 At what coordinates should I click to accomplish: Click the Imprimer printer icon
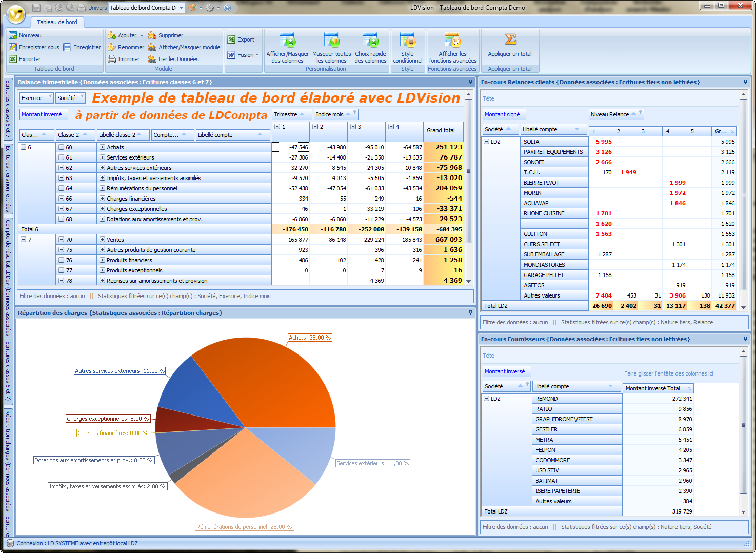[112, 59]
